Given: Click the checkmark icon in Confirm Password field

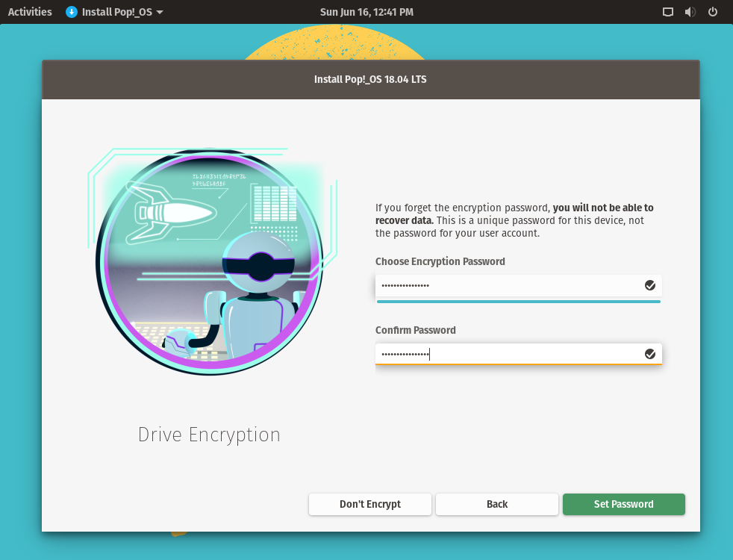Looking at the screenshot, I should point(650,354).
